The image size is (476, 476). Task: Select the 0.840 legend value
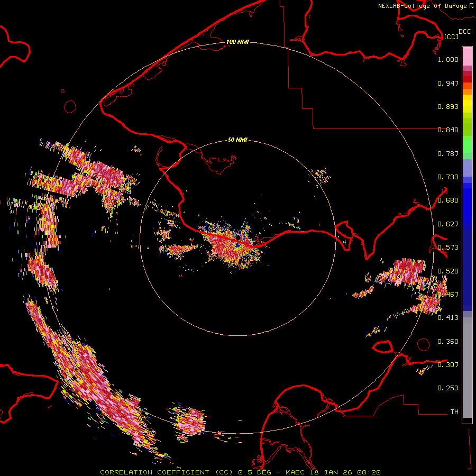tap(448, 130)
